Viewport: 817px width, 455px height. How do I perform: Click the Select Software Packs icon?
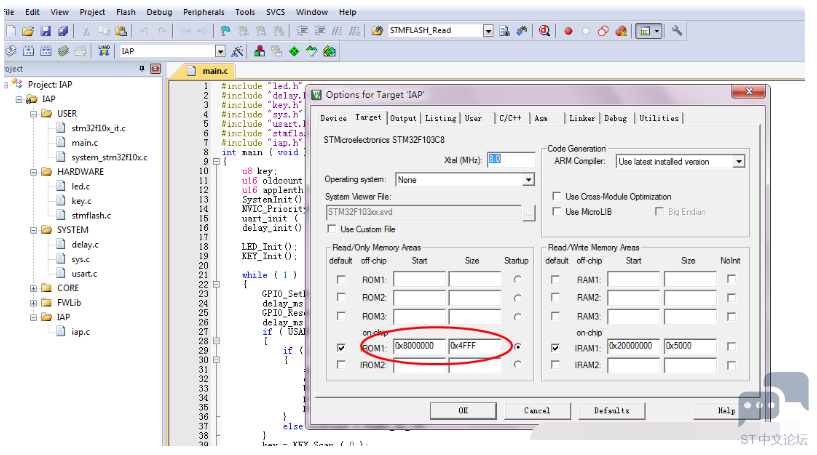[x=312, y=51]
